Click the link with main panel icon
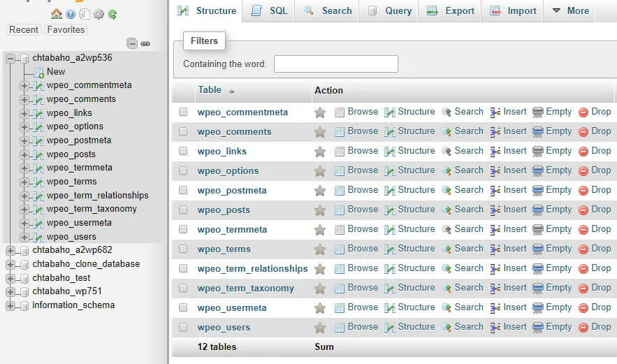 click(x=145, y=43)
